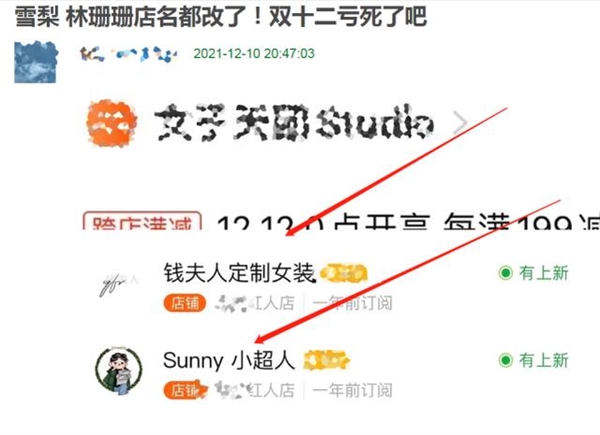The image size is (600, 435).
Task: Click the blurred poster username
Action: pyautogui.click(x=128, y=54)
